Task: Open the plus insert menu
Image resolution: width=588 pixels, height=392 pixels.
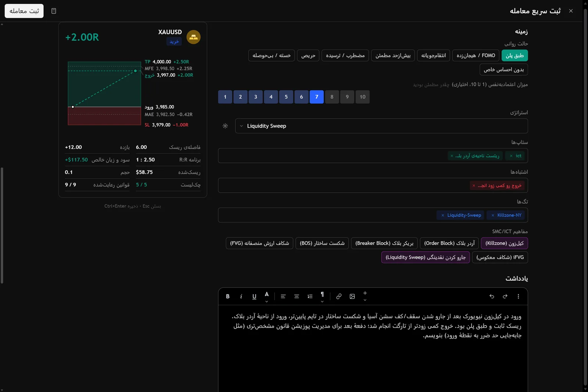Action: (365, 296)
